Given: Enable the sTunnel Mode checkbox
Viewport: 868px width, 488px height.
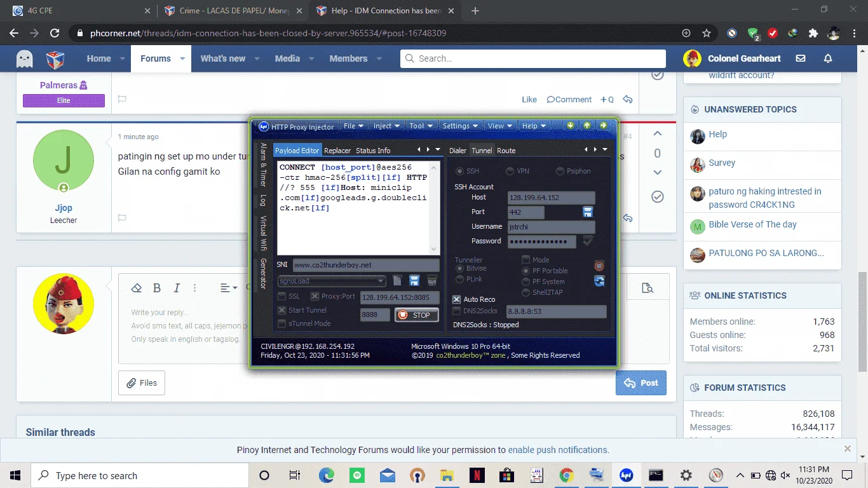Looking at the screenshot, I should click(x=282, y=323).
